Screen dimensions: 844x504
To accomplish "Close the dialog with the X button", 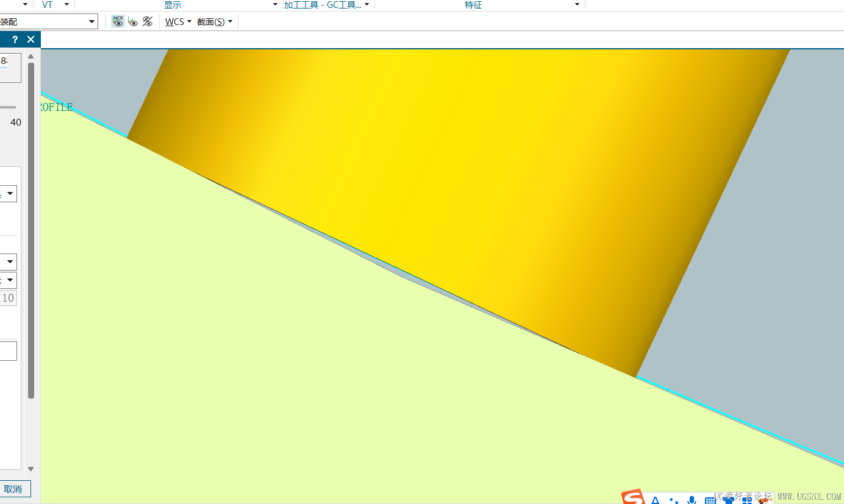I will (x=31, y=40).
